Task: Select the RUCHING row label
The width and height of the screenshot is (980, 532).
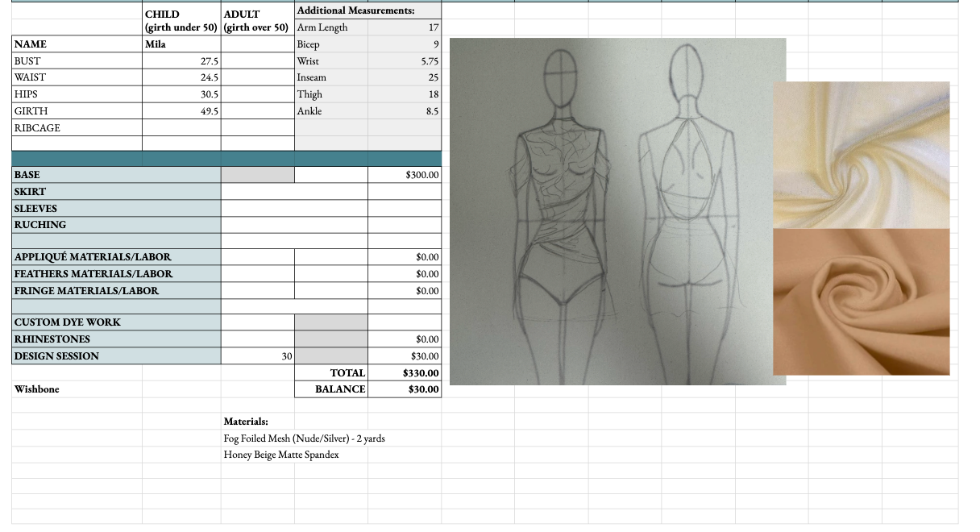Action: click(117, 225)
